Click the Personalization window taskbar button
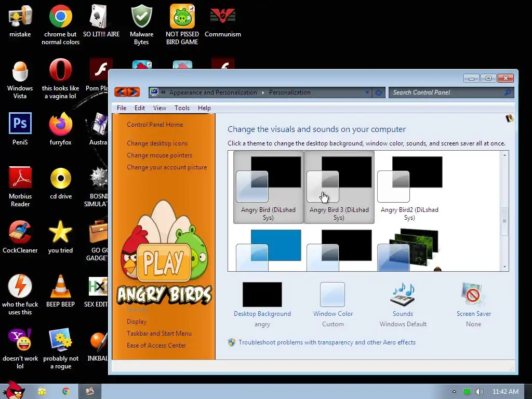 89,392
